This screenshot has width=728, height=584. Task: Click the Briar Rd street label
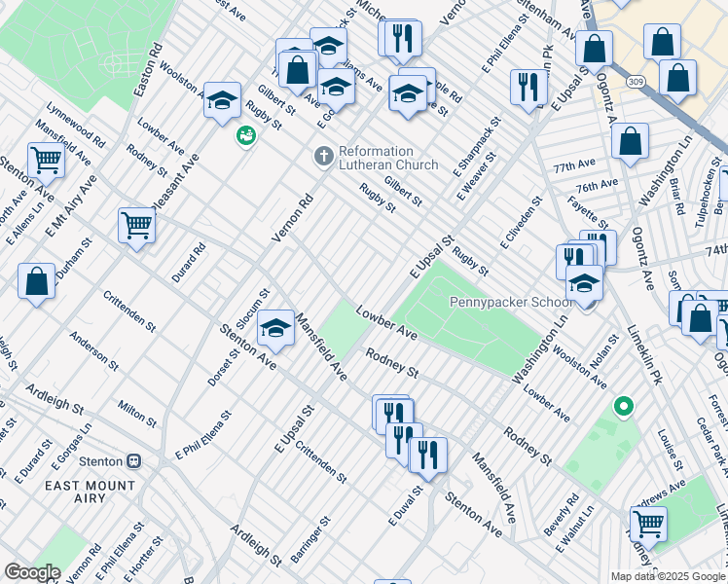coord(677,197)
